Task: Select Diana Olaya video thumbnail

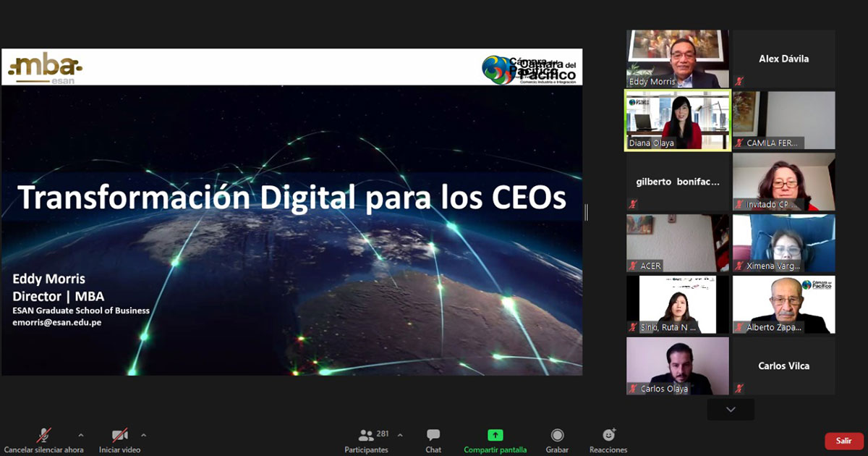Action: coord(677,120)
